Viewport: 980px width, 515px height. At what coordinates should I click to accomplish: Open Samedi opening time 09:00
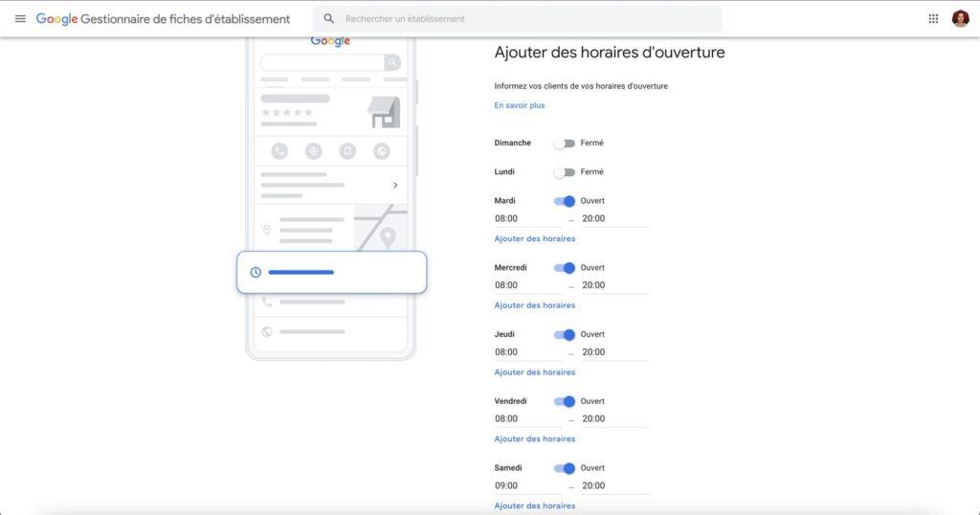[528, 486]
